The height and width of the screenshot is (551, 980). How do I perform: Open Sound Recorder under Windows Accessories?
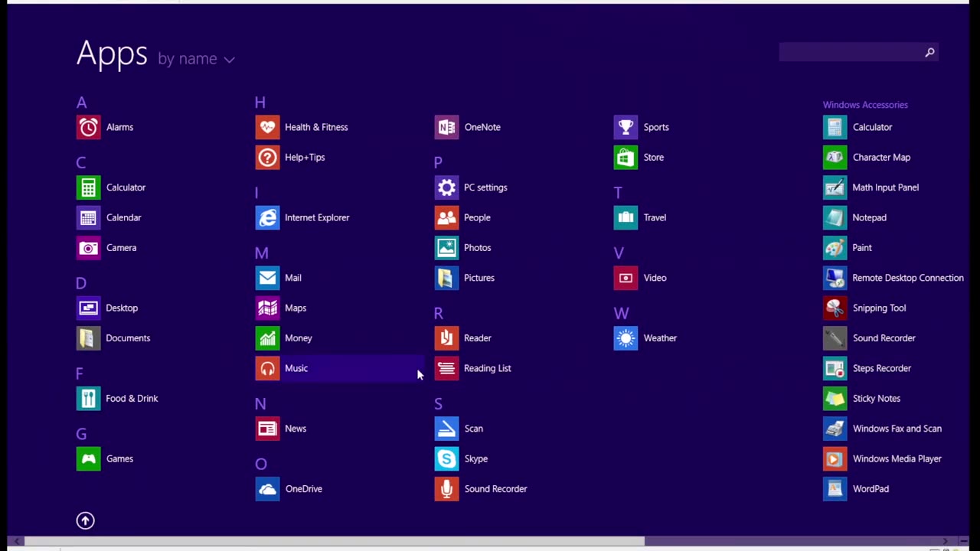[x=835, y=338]
